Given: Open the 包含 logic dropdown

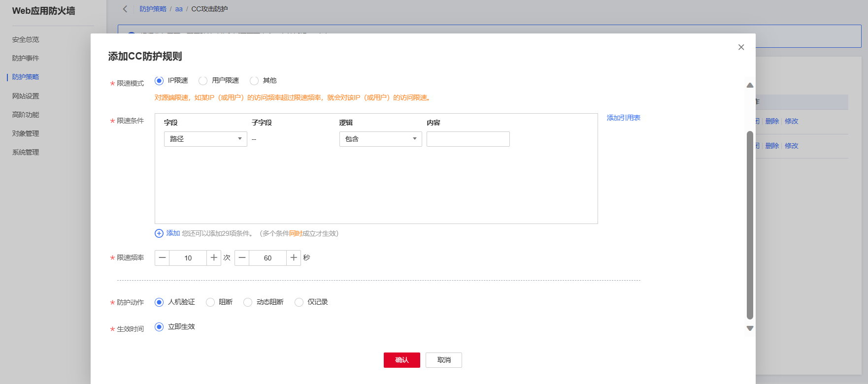Looking at the screenshot, I should tap(380, 139).
